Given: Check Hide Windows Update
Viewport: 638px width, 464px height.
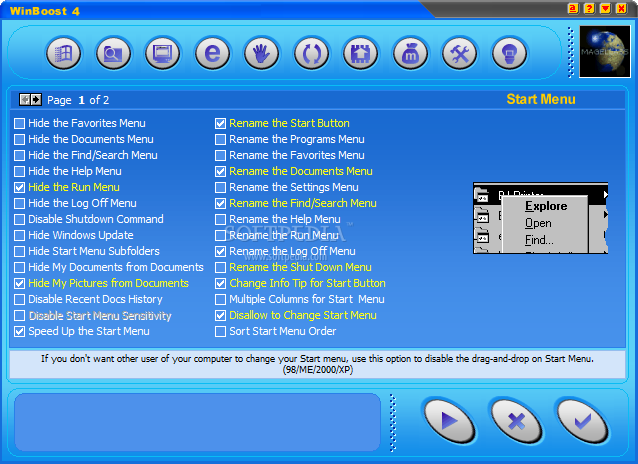Looking at the screenshot, I should [19, 235].
